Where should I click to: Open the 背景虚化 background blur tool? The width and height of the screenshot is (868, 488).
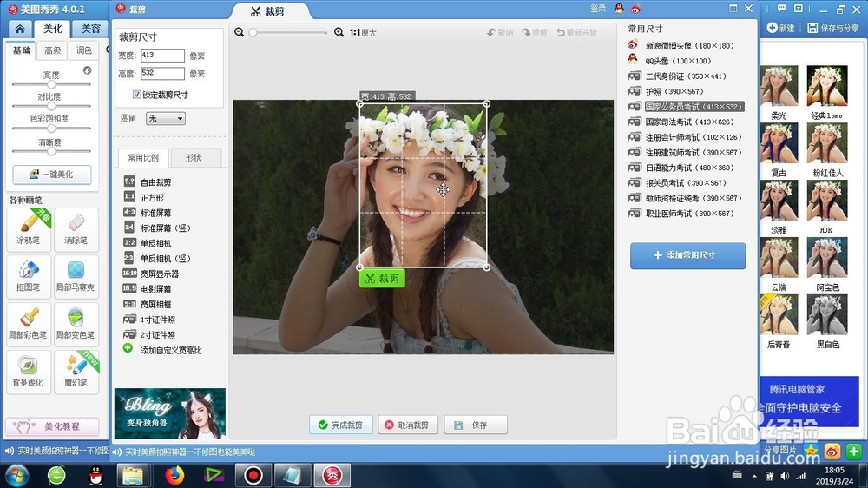pos(29,372)
